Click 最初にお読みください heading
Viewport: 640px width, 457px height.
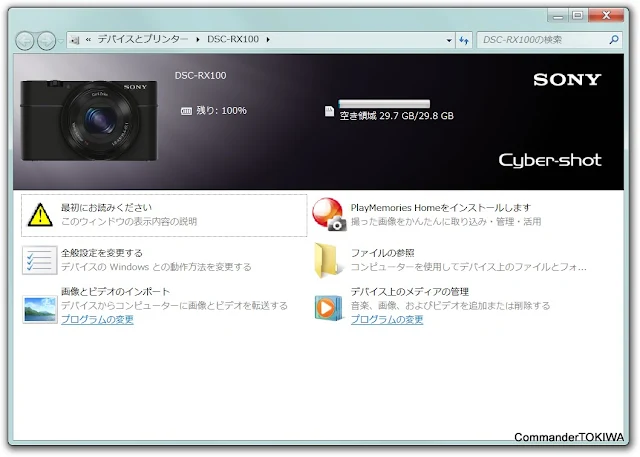point(107,207)
